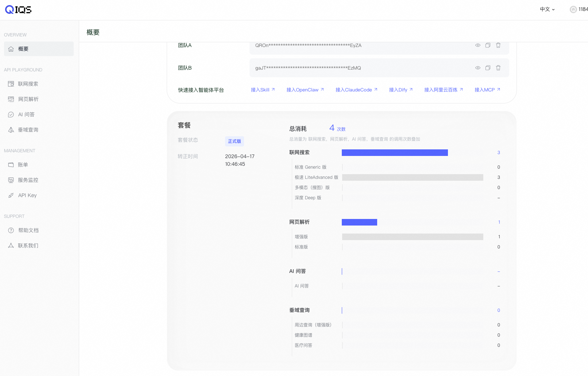Copy the 团队B API key

[488, 68]
